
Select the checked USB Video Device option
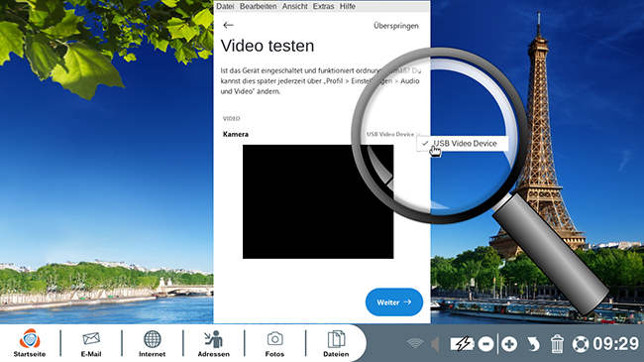463,144
